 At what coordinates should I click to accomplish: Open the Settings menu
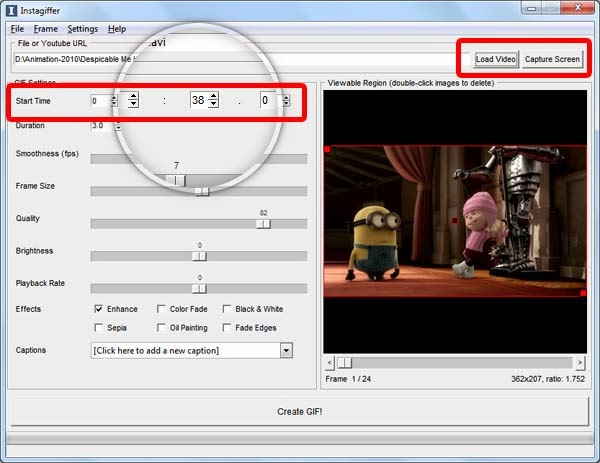point(83,29)
